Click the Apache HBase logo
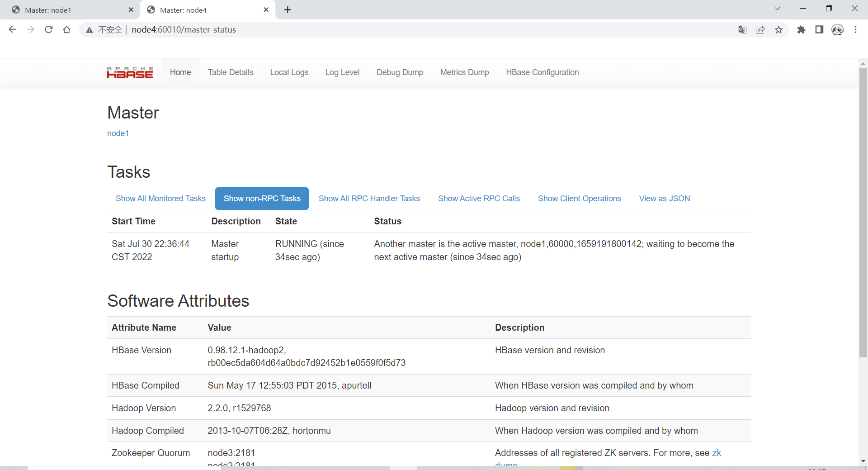This screenshot has height=470, width=868. point(130,72)
